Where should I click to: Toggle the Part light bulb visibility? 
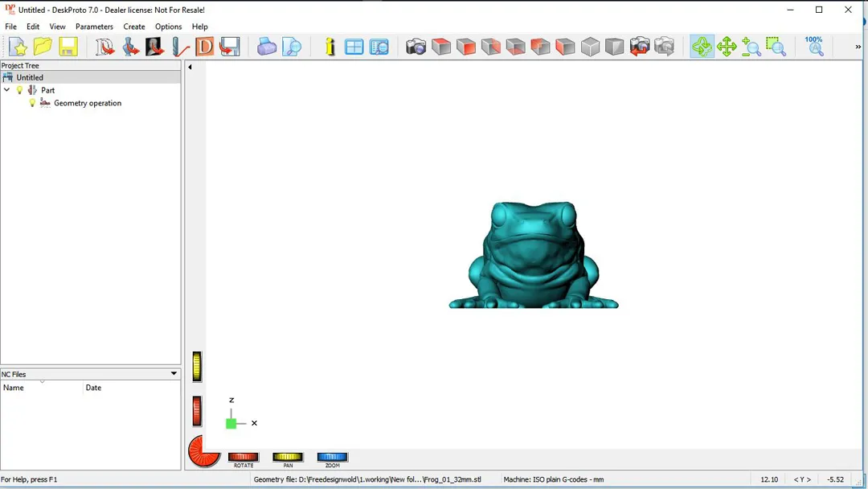click(x=19, y=90)
